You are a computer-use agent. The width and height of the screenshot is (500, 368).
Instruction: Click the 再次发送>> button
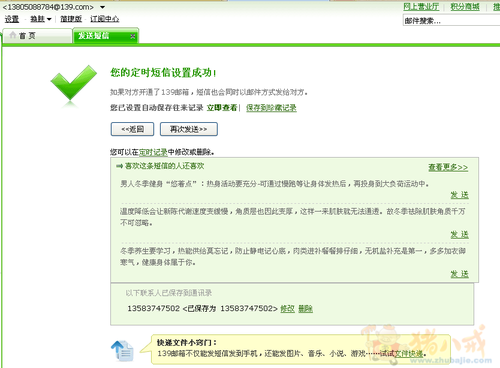[189, 129]
